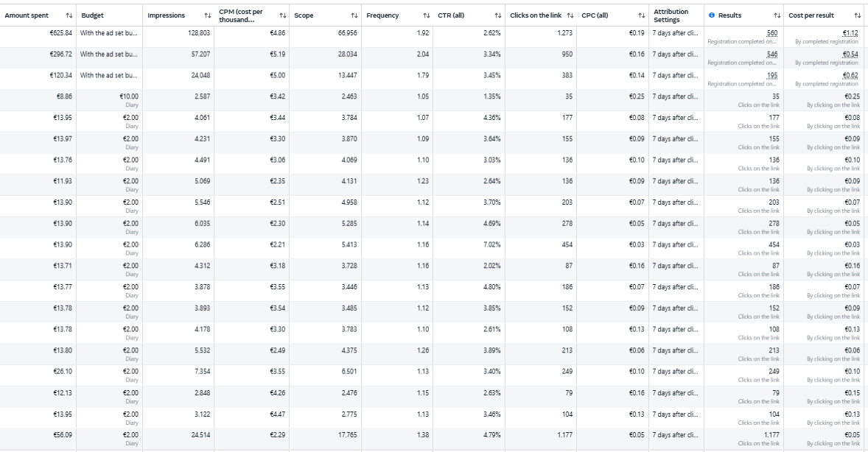868x452 pixels.
Task: Click the Attribution Settings column header
Action: coord(671,15)
